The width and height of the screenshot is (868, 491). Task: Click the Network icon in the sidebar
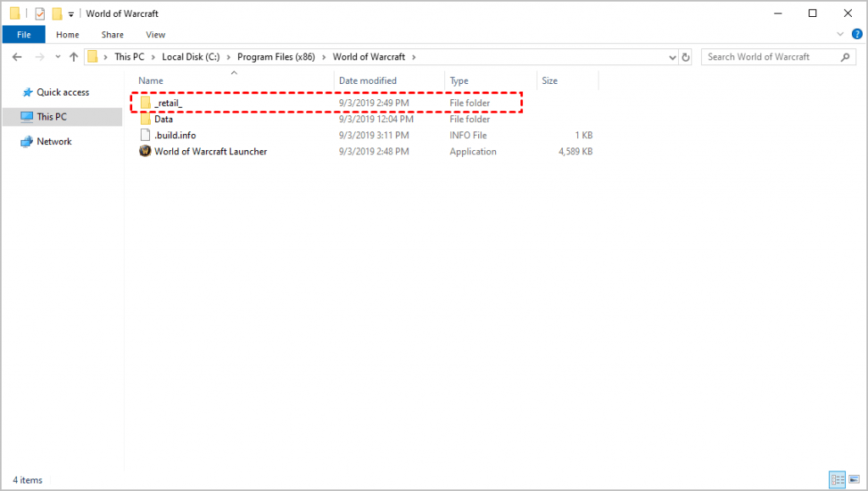27,142
